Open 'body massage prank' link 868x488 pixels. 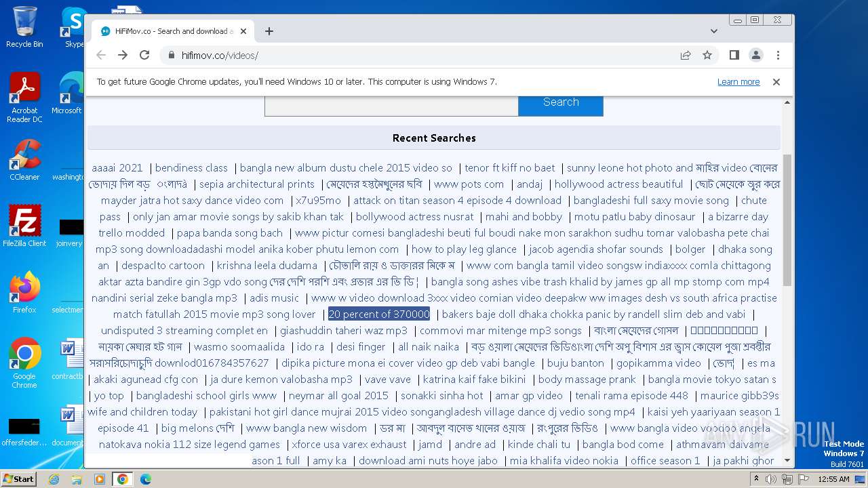[587, 380]
